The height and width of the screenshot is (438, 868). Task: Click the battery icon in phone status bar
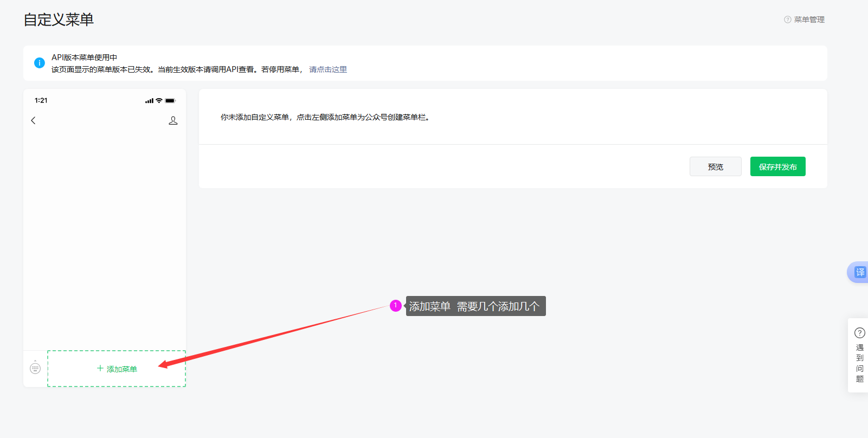(x=170, y=101)
